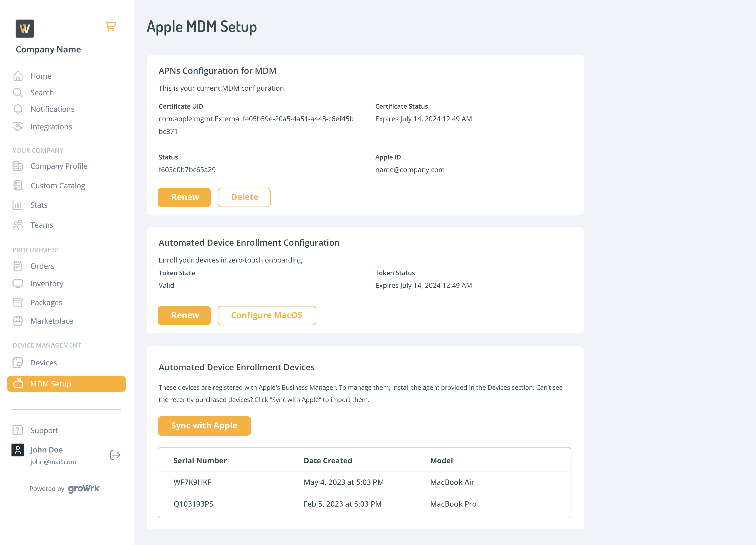Open the Home menu item

coord(41,76)
